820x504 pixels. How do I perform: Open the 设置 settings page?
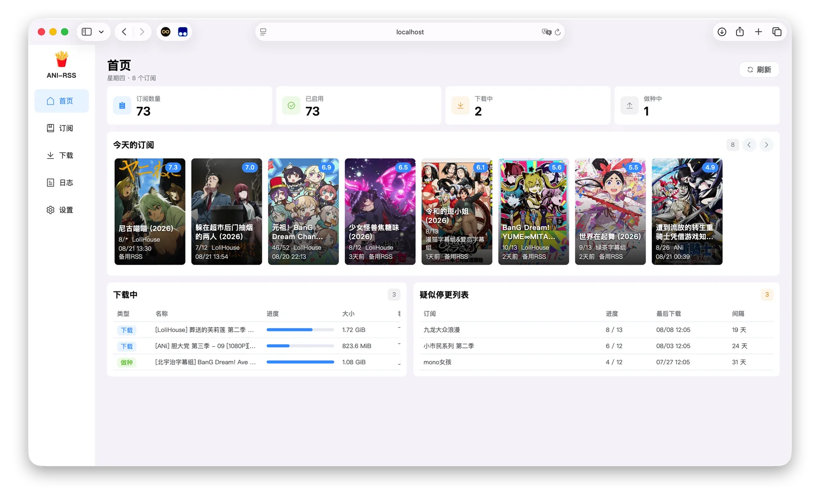[x=61, y=210]
